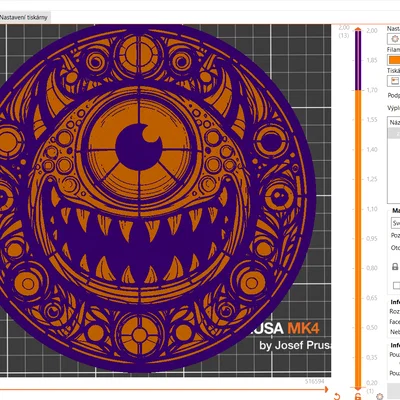Click the 516594 value below the preview

pyautogui.click(x=314, y=381)
